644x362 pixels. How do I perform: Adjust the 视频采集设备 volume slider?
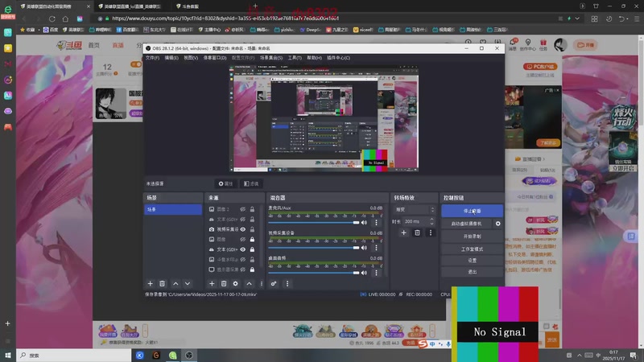pyautogui.click(x=314, y=248)
